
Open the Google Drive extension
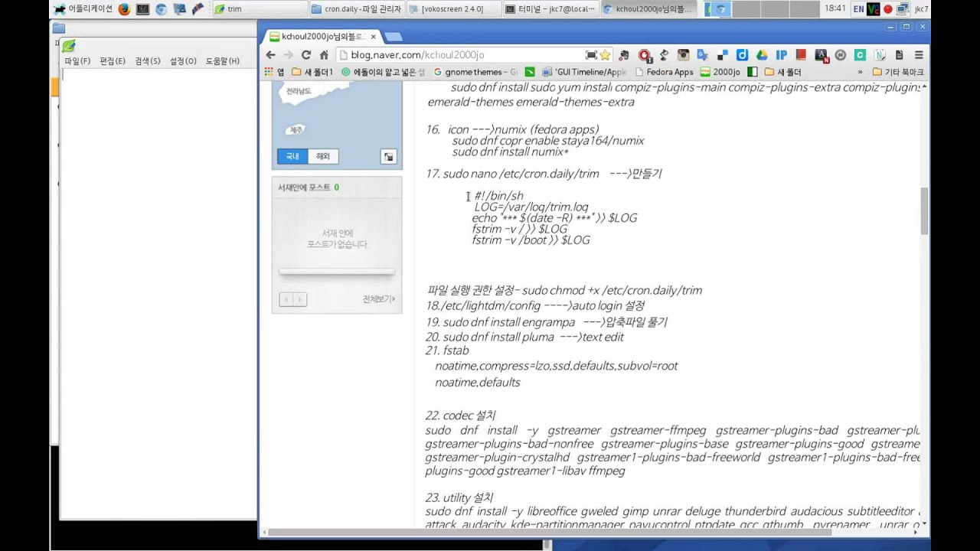[762, 55]
